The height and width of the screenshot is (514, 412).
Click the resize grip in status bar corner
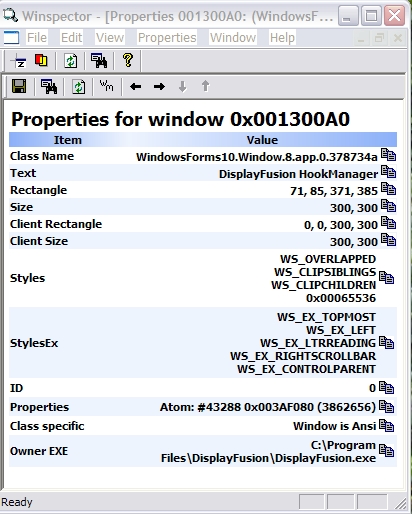point(401,503)
